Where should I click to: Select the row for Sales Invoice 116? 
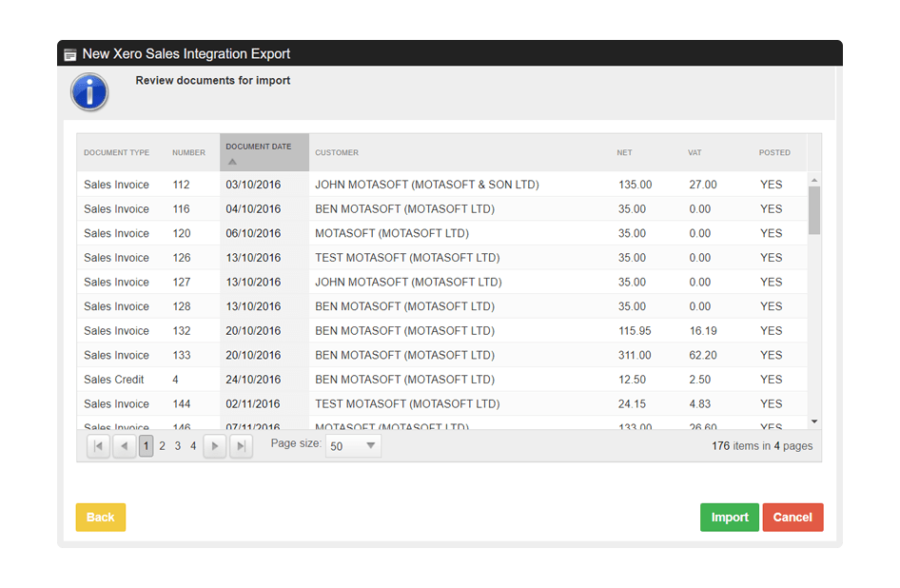point(442,209)
